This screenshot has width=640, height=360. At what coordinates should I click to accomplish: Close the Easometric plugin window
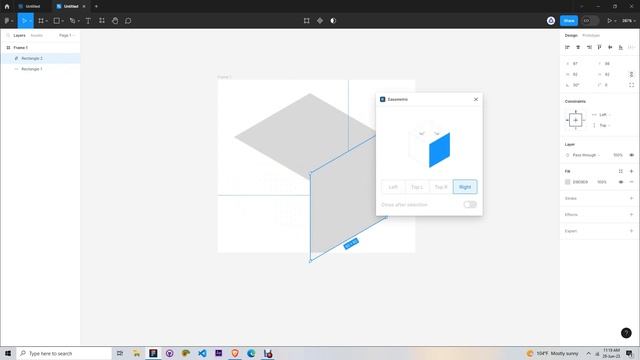click(476, 99)
